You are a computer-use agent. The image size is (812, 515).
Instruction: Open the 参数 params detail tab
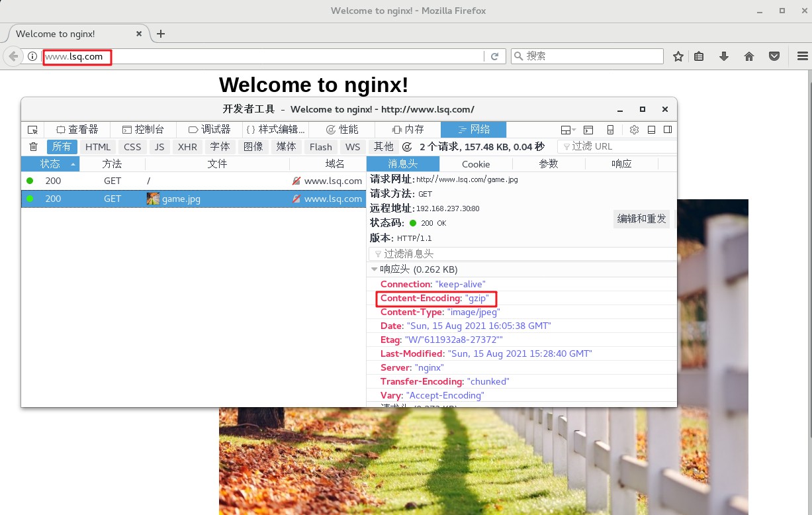coord(549,164)
